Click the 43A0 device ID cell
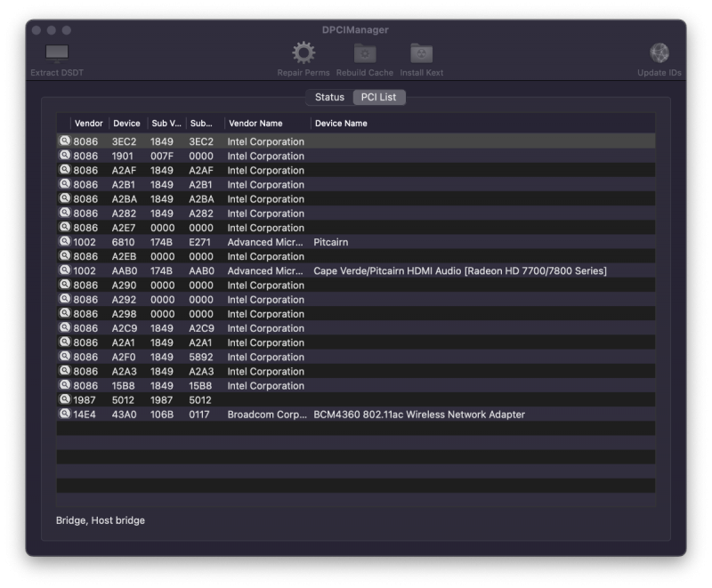The width and height of the screenshot is (712, 588). [x=124, y=415]
